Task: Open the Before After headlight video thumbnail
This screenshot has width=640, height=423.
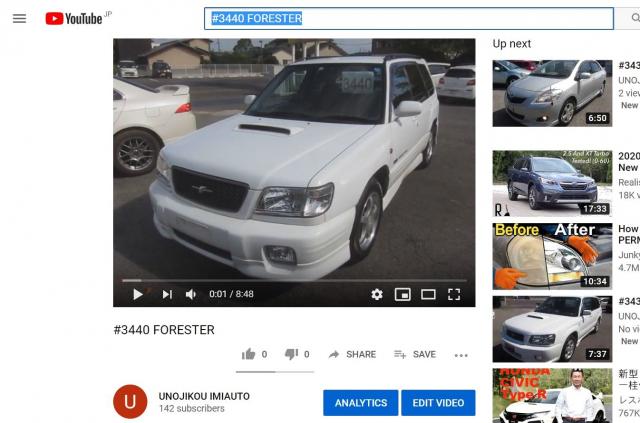Action: point(552,256)
